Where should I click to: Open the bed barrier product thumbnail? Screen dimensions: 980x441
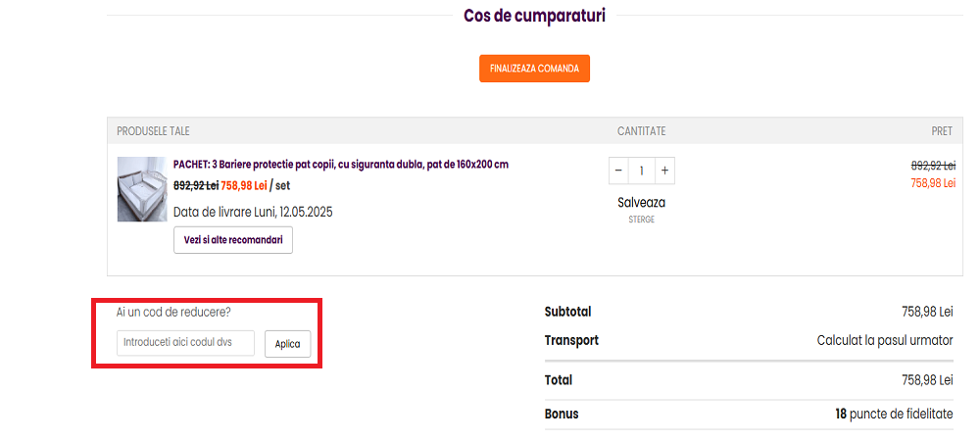[x=142, y=189]
